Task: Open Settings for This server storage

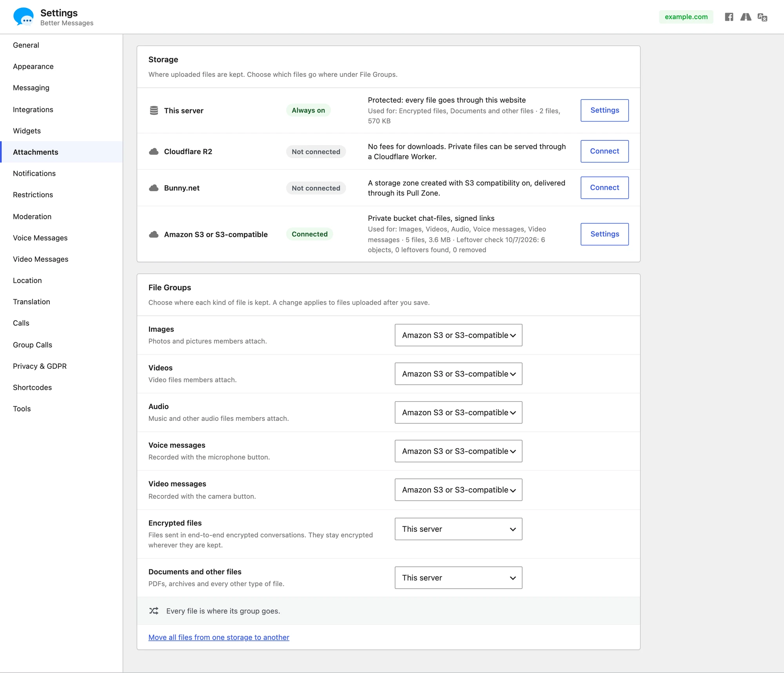Action: point(604,110)
